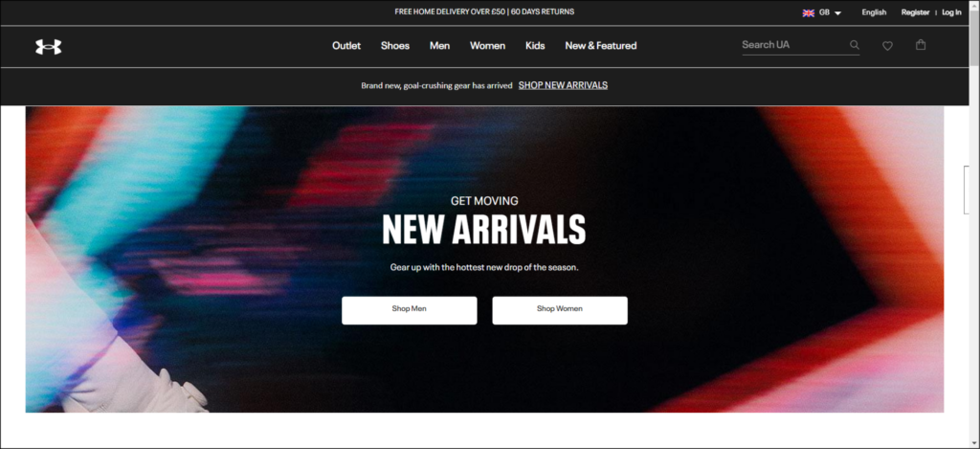Focus the Search UA input field

tap(793, 45)
